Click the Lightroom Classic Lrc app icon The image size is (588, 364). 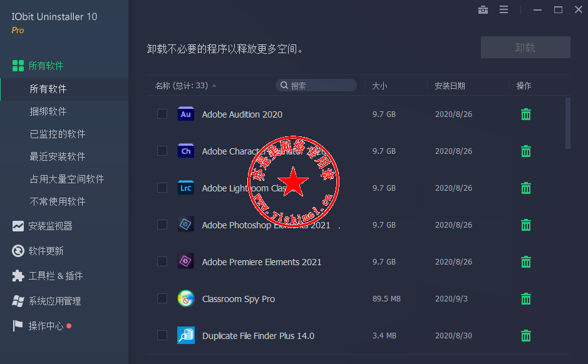(x=185, y=188)
